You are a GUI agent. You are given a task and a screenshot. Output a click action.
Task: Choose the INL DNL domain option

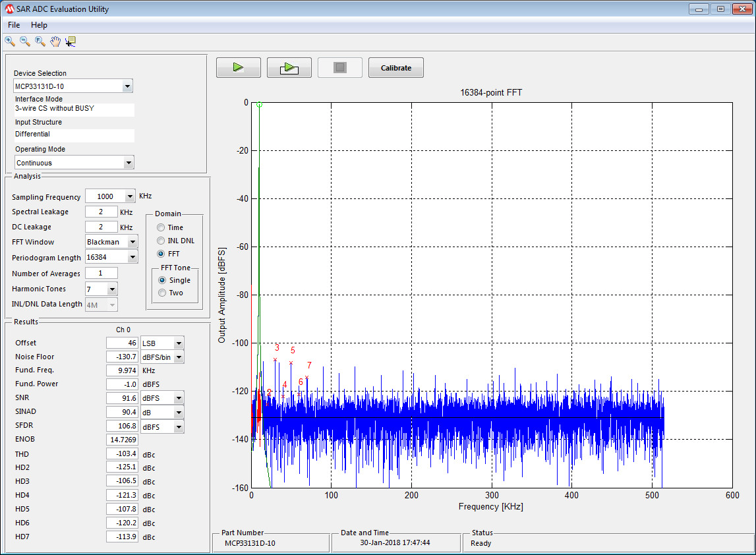coord(161,241)
